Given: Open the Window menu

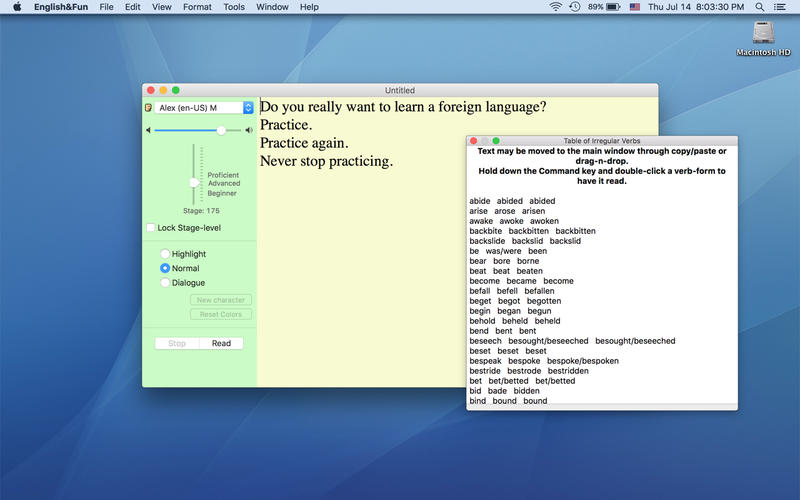Looking at the screenshot, I should (272, 7).
